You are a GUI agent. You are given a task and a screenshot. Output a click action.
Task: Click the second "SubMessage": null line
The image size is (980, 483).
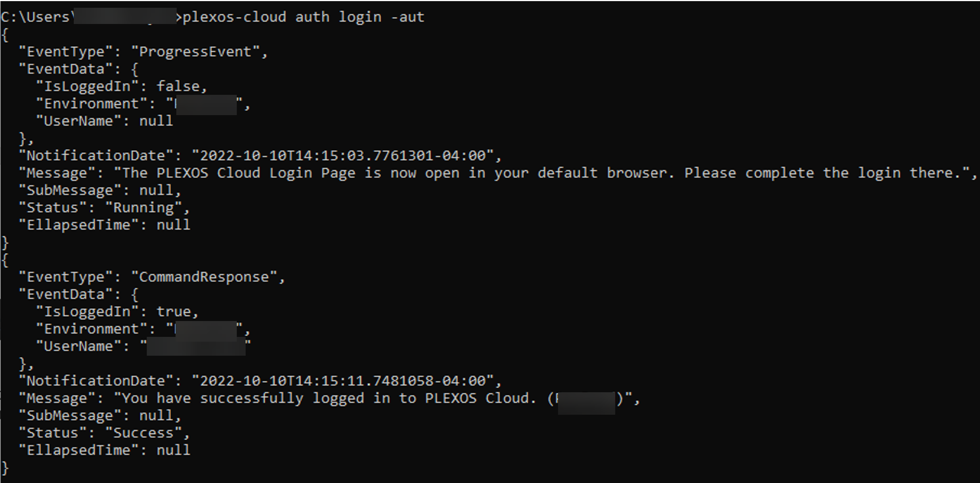pyautogui.click(x=100, y=415)
